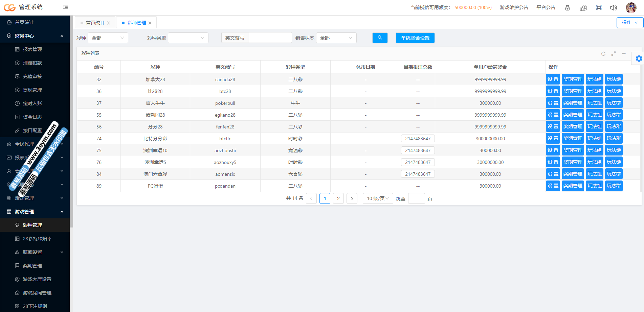Open 奖期管理 in the sidebar
The height and width of the screenshot is (312, 644).
pos(32,266)
